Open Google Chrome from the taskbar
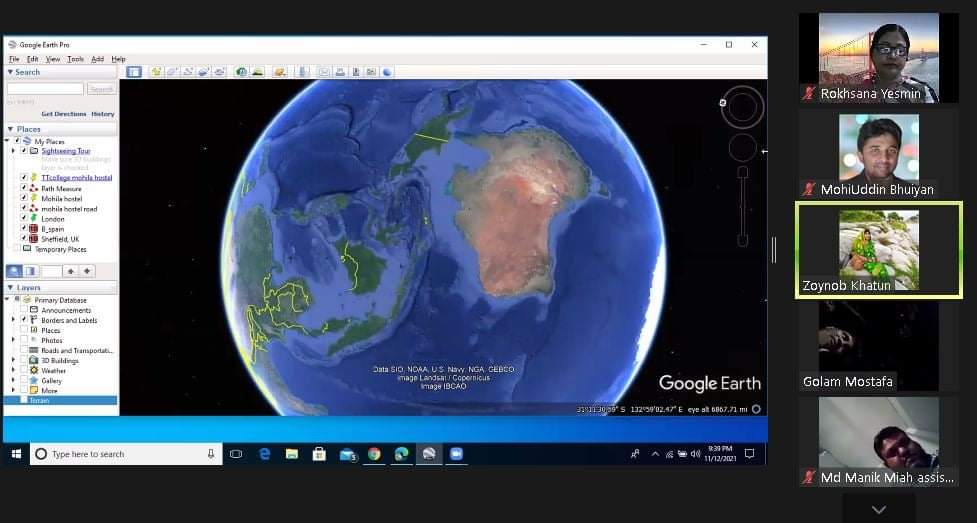Image resolution: width=977 pixels, height=523 pixels. (374, 454)
